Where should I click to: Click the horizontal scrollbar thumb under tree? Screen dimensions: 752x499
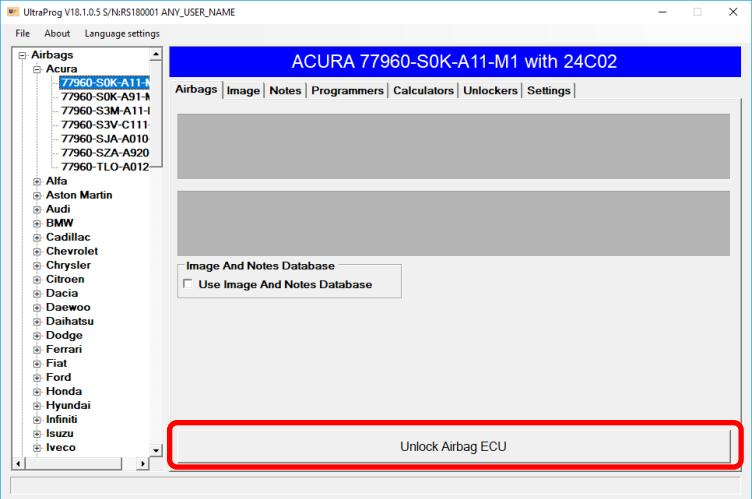[x=73, y=463]
